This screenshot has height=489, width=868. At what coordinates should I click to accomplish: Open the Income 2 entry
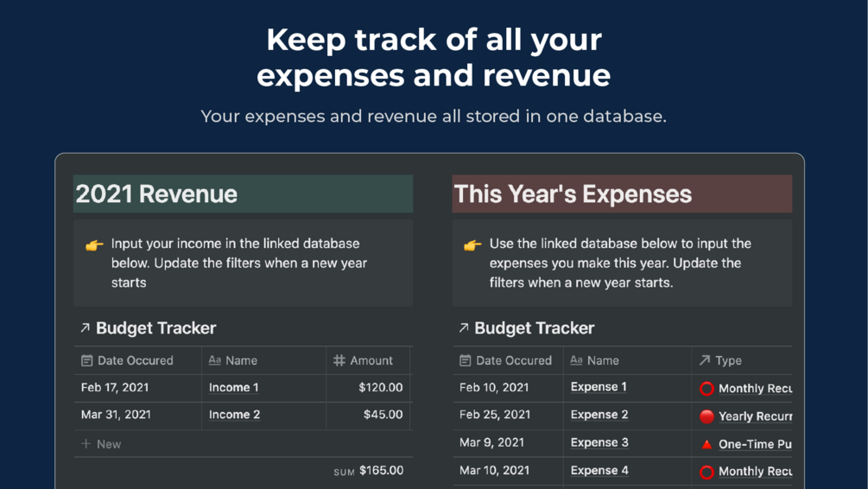[x=234, y=415]
